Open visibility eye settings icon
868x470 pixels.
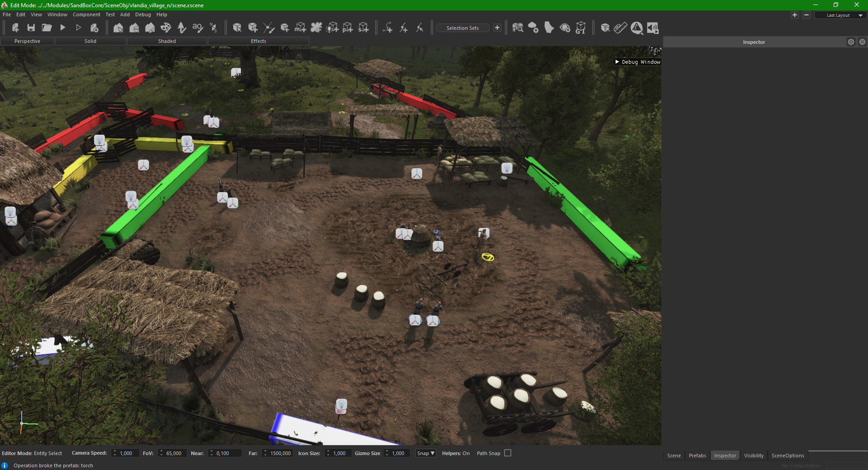coord(565,28)
